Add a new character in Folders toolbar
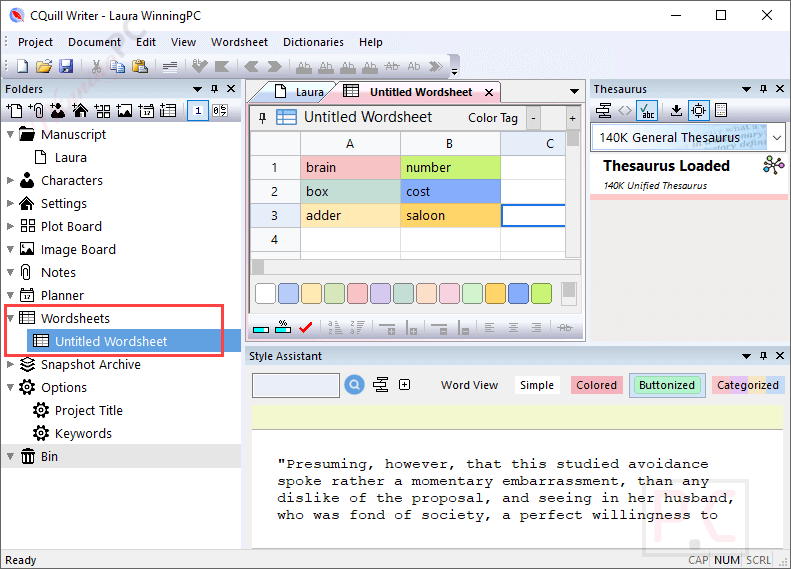 58,110
